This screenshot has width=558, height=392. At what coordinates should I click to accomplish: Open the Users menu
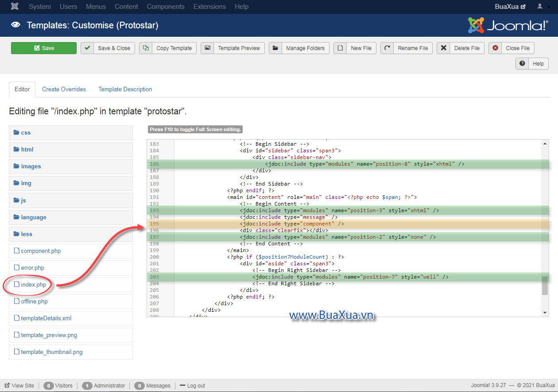(x=68, y=7)
